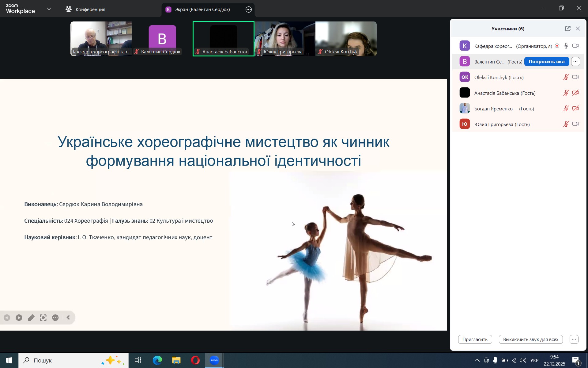Screen dimensions: 588x368
Task: Open more options on slide toolbar
Action: pos(55,318)
